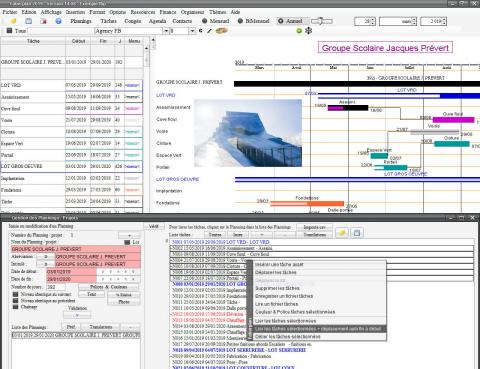
Task: Click the calendar icon in Gestion des Plannings
Action: click(357, 233)
